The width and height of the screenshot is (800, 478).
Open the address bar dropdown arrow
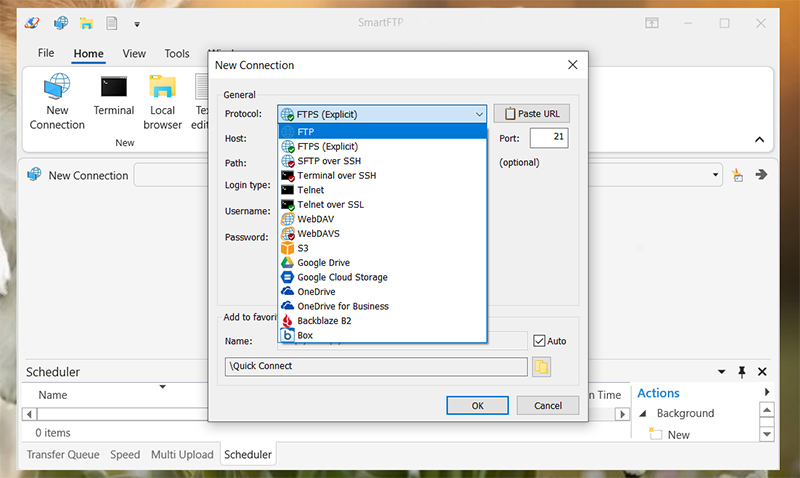point(715,175)
